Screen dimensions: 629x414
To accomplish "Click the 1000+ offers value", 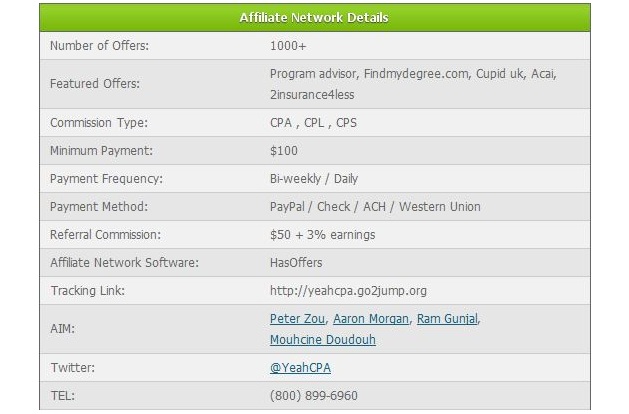I will click(x=288, y=46).
